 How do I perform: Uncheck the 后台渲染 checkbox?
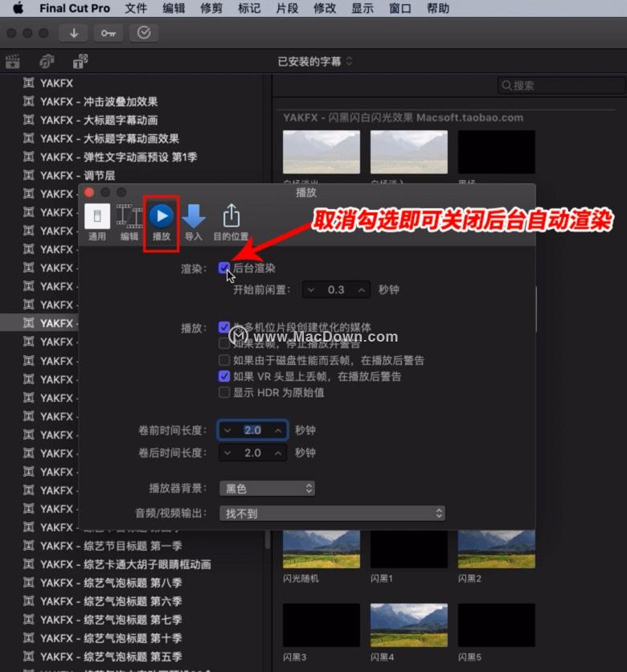tap(224, 268)
